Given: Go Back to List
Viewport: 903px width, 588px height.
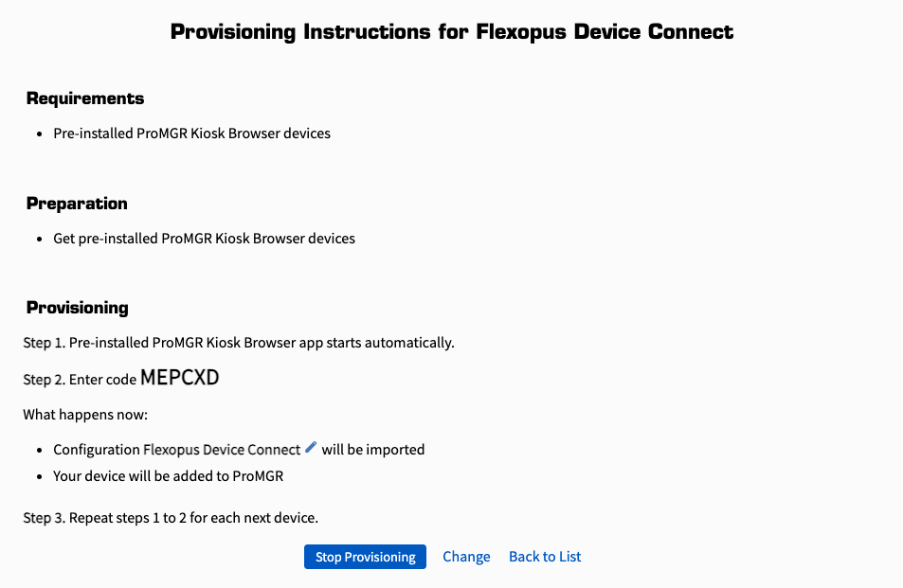Looking at the screenshot, I should point(545,557).
